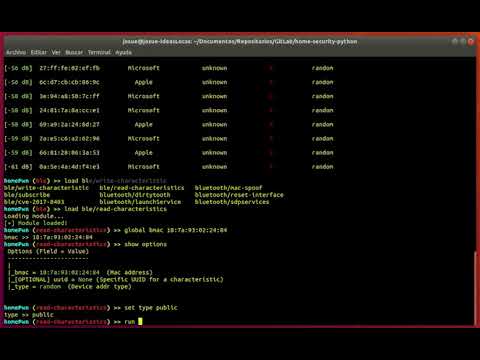Close the terminal window
The width and height of the screenshot is (480, 360).
pos(471,41)
